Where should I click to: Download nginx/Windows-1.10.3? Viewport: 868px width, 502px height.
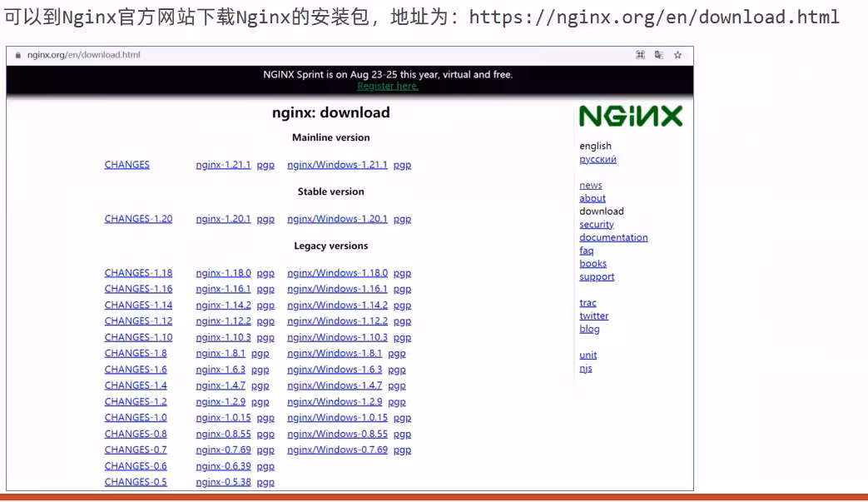(x=337, y=337)
